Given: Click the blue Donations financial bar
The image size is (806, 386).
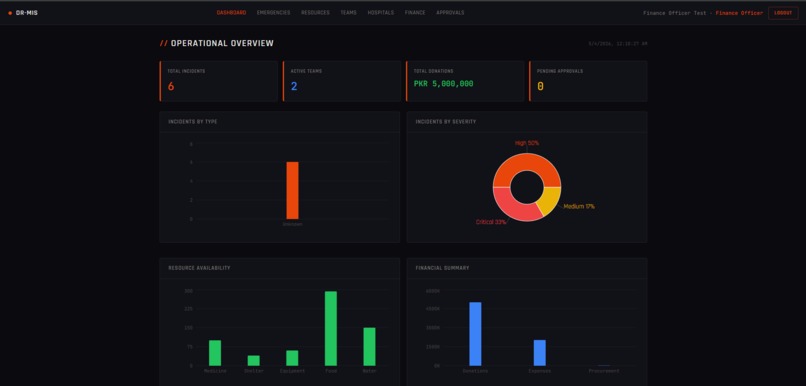Looking at the screenshot, I should click(475, 334).
